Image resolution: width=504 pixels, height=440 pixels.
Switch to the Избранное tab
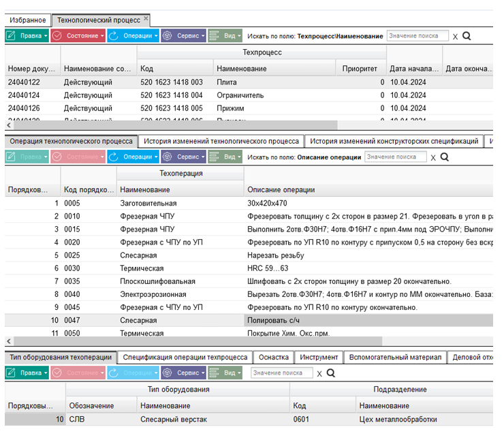click(x=28, y=20)
